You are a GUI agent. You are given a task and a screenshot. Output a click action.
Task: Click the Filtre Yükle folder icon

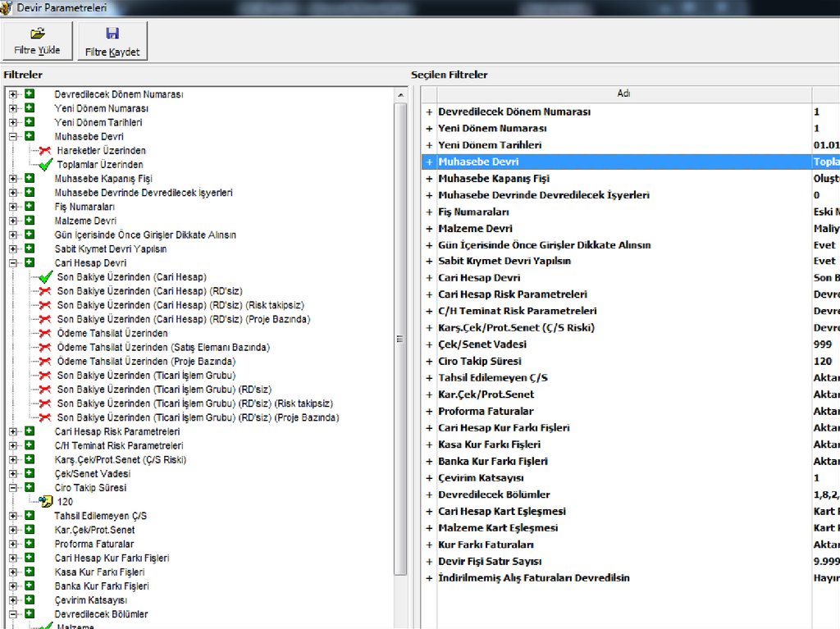(x=37, y=34)
